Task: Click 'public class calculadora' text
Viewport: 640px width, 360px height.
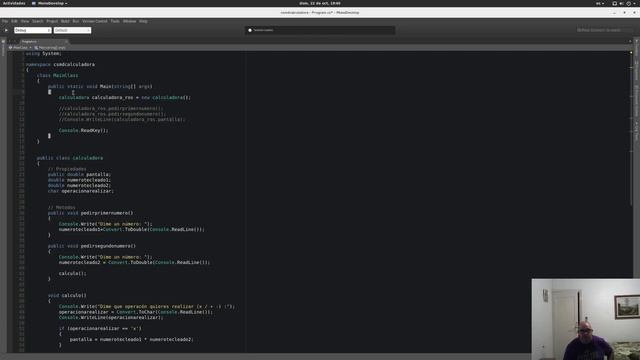Action: coord(70,158)
